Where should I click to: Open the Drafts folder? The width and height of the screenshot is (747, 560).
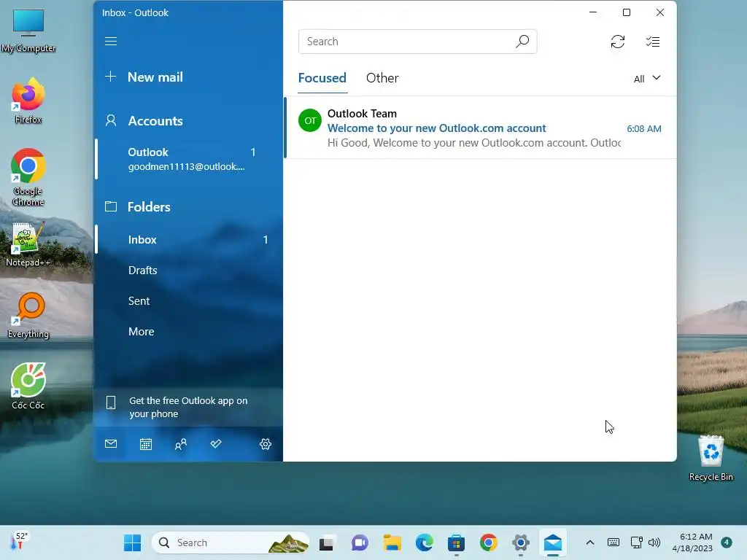[x=189, y=270]
